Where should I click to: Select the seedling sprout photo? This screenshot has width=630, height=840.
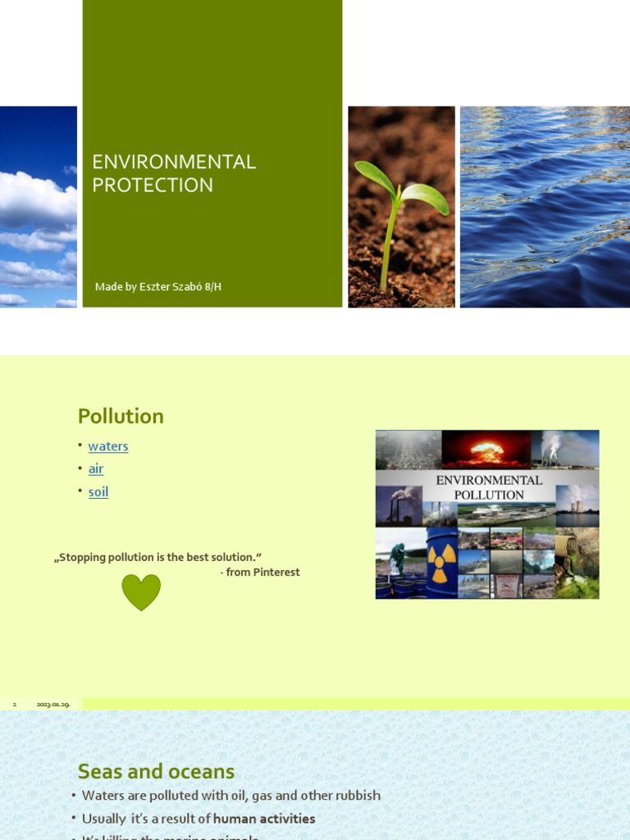click(402, 207)
